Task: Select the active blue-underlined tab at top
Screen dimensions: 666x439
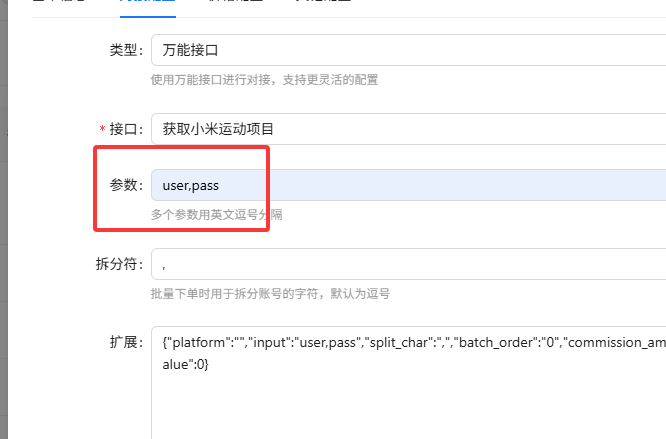Action: (147, 4)
